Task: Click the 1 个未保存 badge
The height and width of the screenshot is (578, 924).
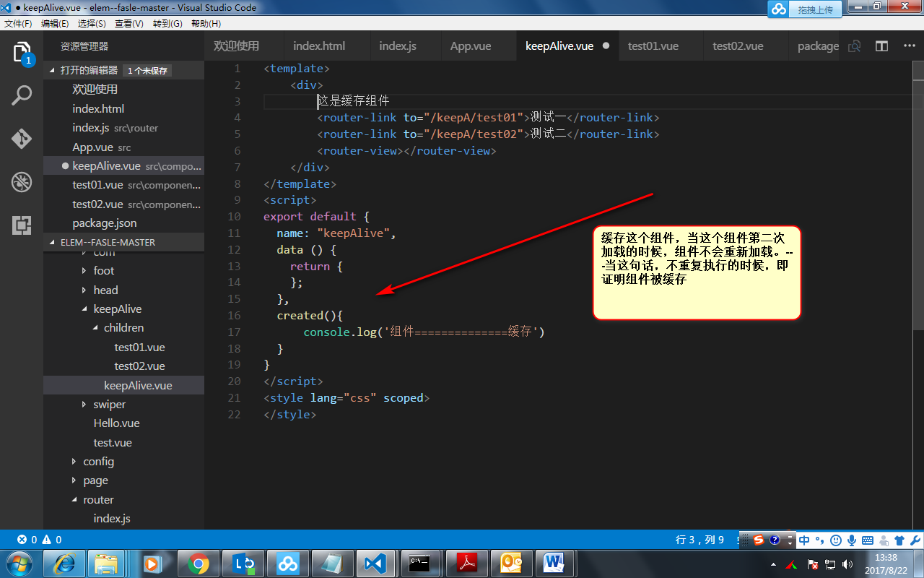Action: tap(147, 71)
